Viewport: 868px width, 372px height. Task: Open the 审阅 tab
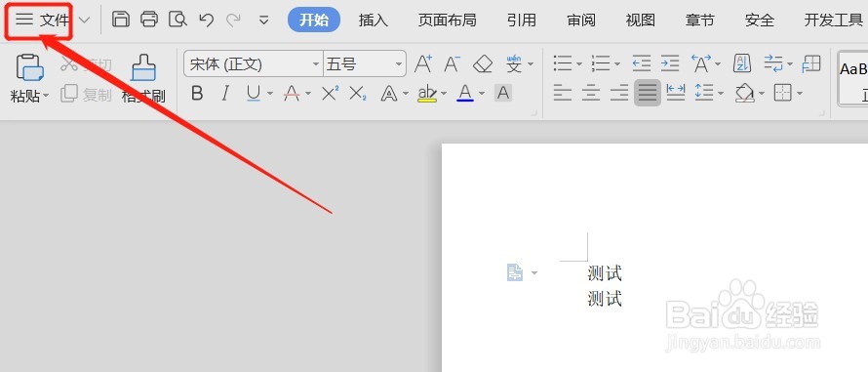pyautogui.click(x=581, y=21)
